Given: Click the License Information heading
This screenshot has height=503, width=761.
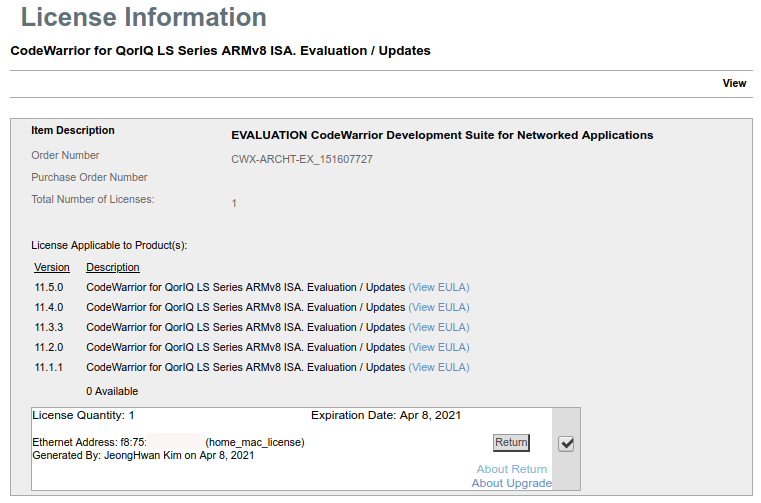Looking at the screenshot, I should point(144,17).
